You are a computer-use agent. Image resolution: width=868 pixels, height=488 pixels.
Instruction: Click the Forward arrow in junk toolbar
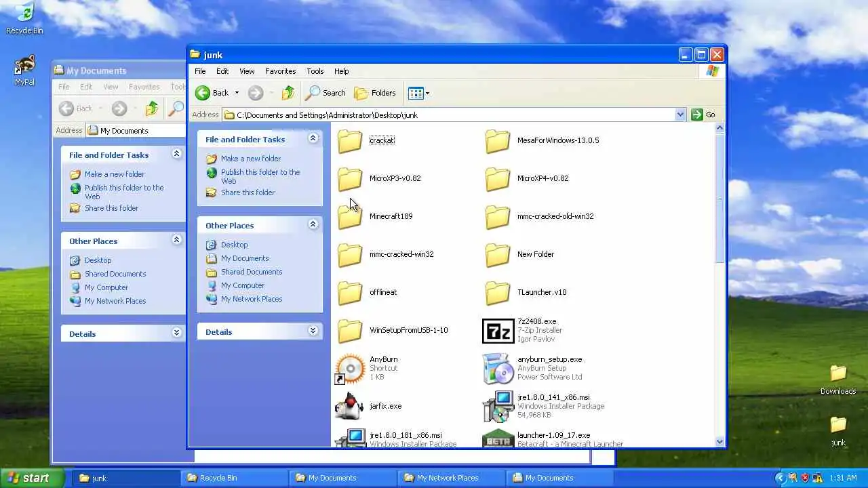(255, 93)
